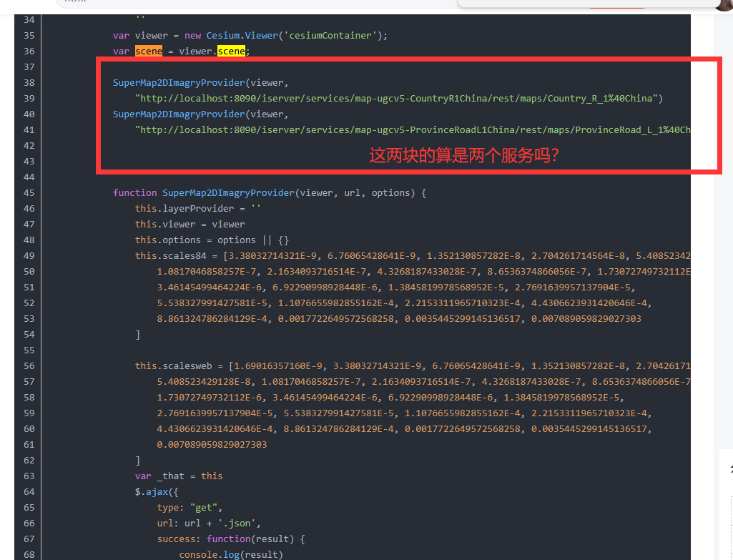Click the 'cesiumContainer' string

[x=330, y=36]
